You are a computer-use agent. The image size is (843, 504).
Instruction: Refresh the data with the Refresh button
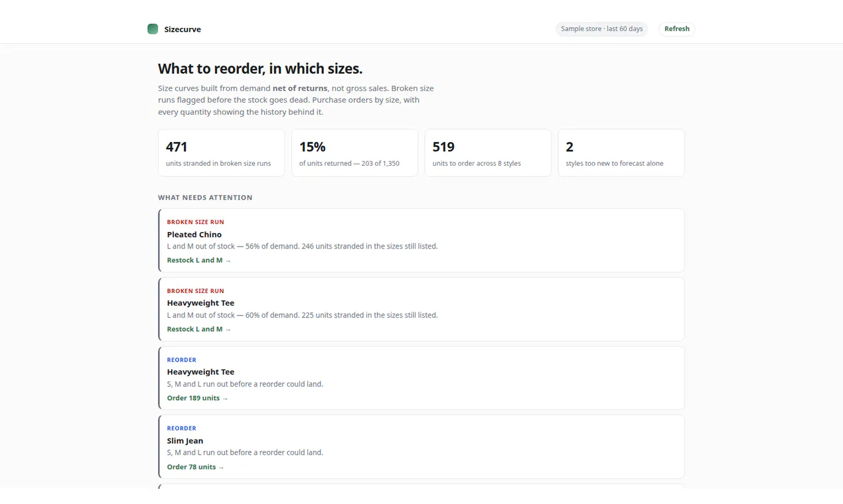[677, 29]
